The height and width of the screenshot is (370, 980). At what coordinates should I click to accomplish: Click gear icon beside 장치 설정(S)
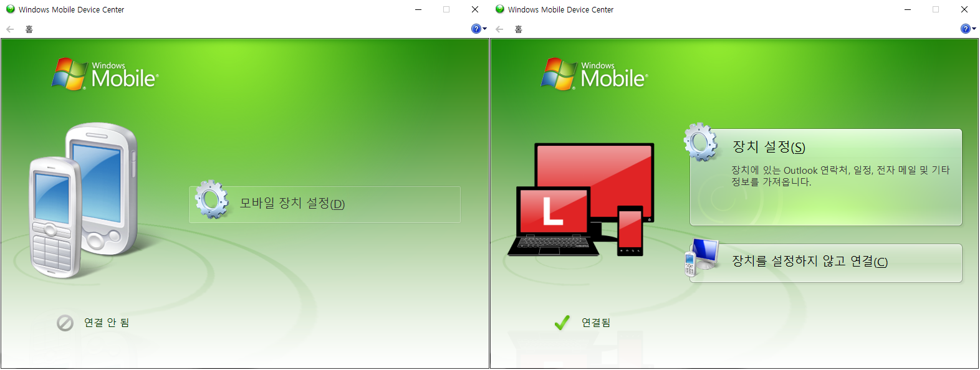[701, 142]
